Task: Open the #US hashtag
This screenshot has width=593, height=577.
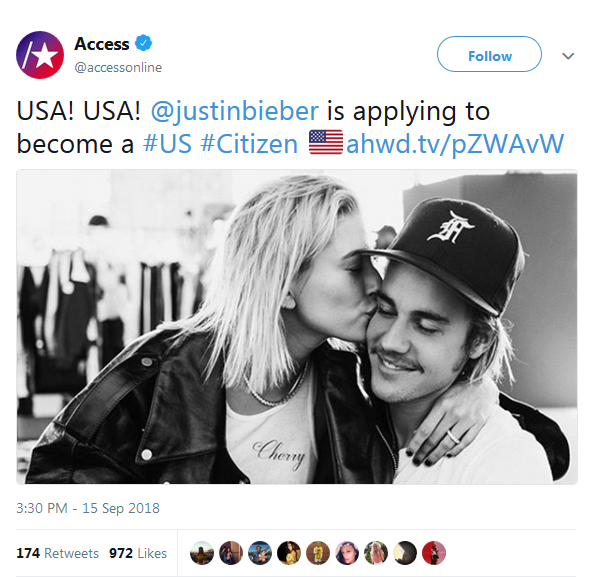Action: click(x=167, y=144)
